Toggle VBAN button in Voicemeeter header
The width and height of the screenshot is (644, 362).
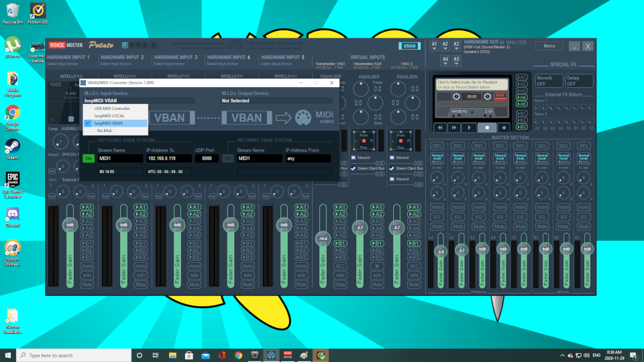click(409, 46)
